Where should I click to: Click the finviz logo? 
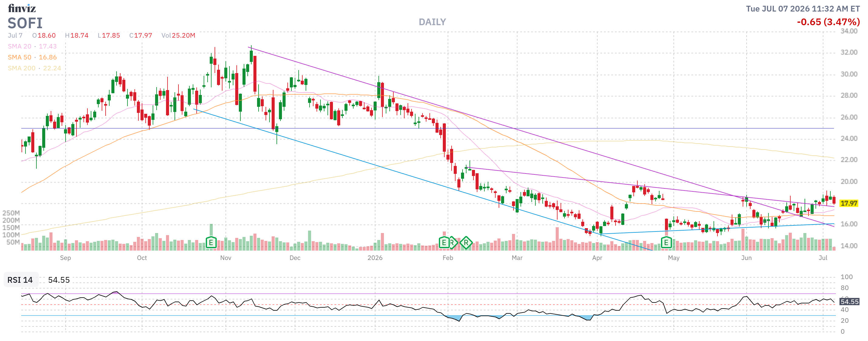tap(22, 8)
